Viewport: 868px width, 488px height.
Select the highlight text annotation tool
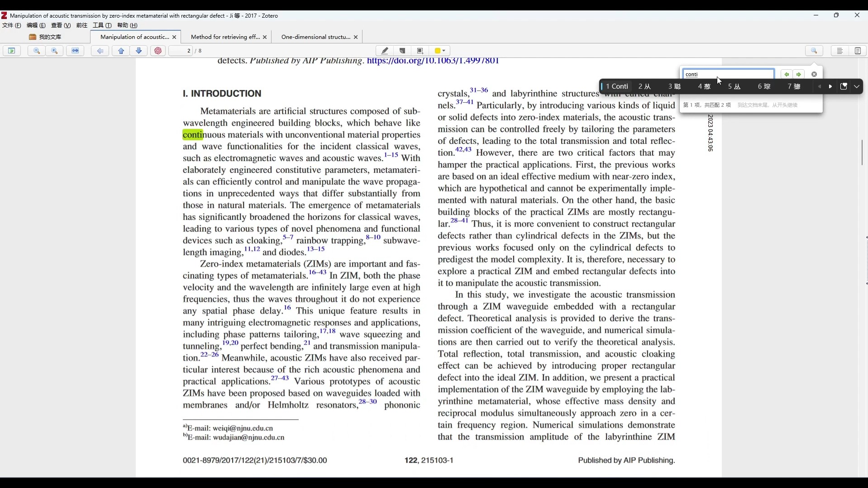[x=385, y=51]
